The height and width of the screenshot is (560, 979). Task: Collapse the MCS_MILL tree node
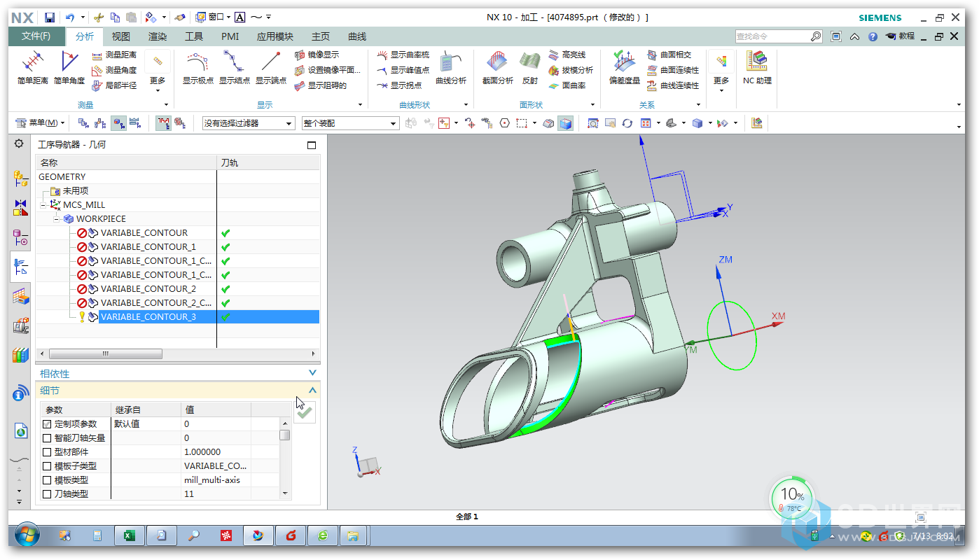click(x=43, y=205)
